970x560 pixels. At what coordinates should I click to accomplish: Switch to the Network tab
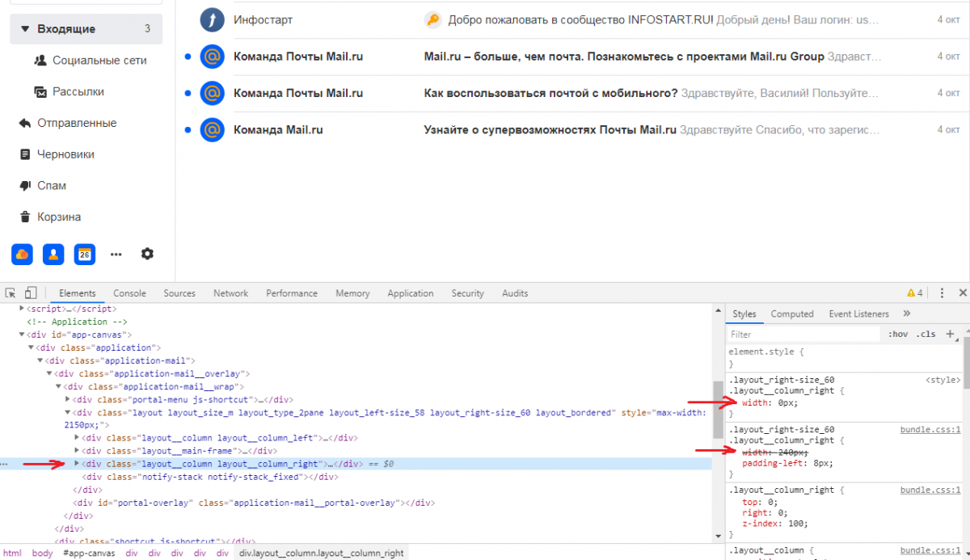231,293
